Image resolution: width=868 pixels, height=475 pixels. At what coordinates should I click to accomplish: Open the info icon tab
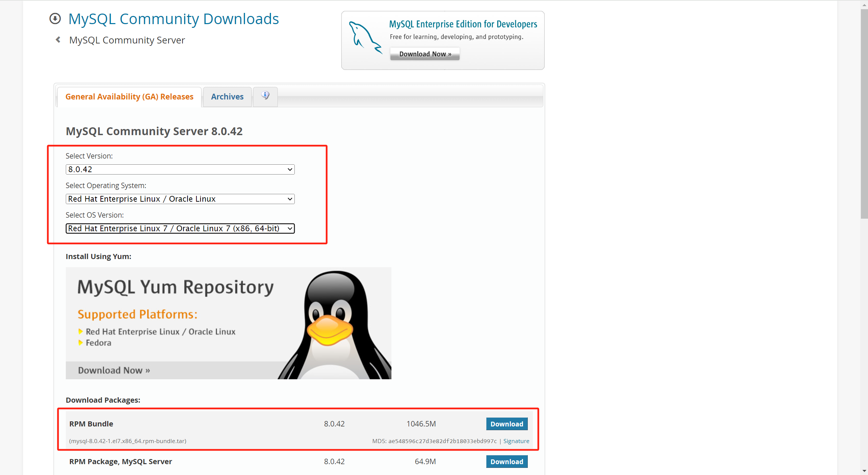click(265, 96)
